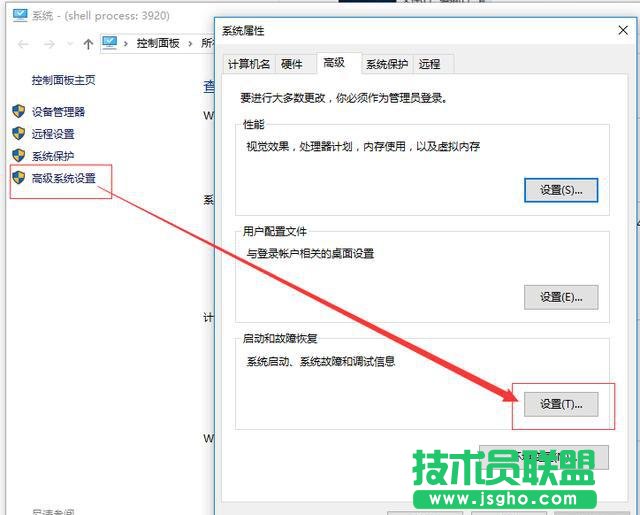Open the recent locations dropdown chevron

70,44
